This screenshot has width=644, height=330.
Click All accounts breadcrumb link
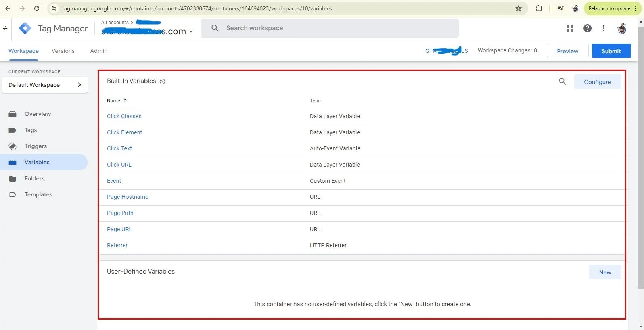click(115, 23)
